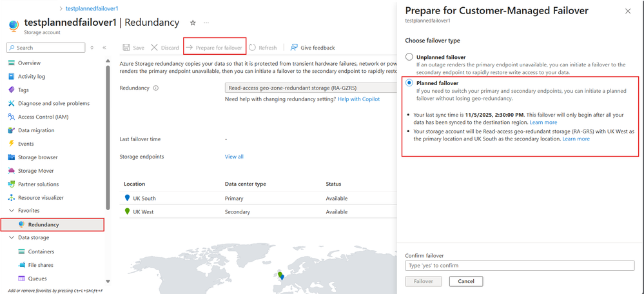Open Overview in the sidebar menu

(29, 63)
